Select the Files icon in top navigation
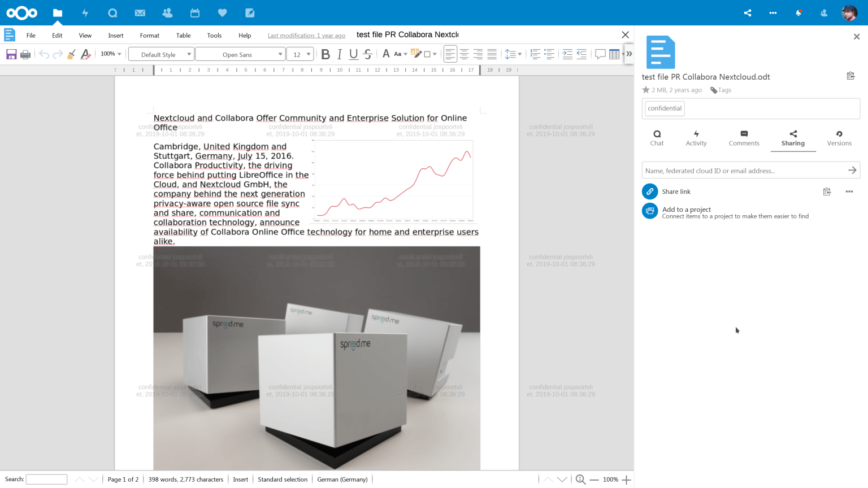The width and height of the screenshot is (868, 488). click(x=57, y=12)
